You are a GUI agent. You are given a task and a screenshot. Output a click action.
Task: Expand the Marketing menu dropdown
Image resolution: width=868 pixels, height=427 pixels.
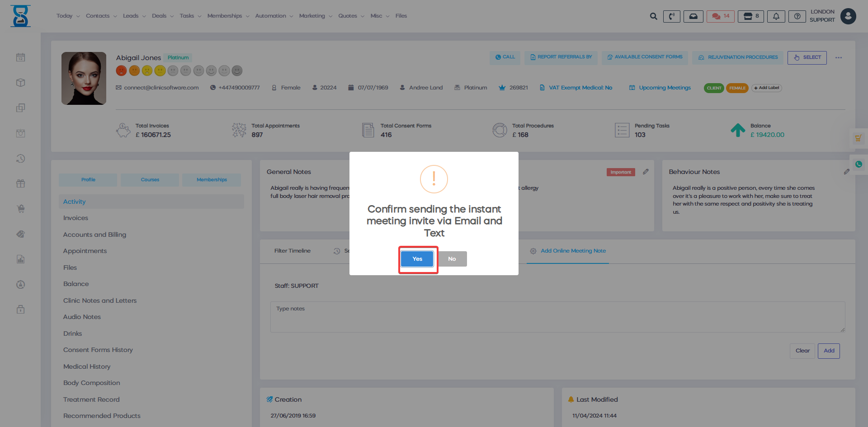pos(315,16)
